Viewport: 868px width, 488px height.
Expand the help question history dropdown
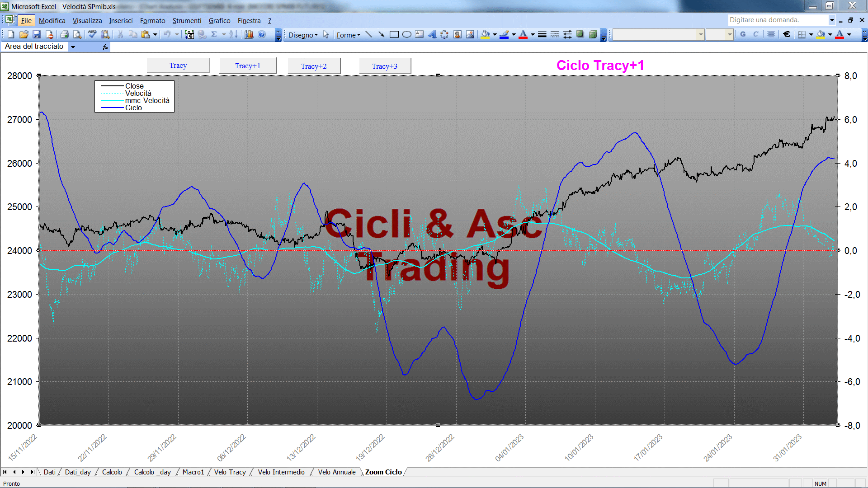pos(831,20)
